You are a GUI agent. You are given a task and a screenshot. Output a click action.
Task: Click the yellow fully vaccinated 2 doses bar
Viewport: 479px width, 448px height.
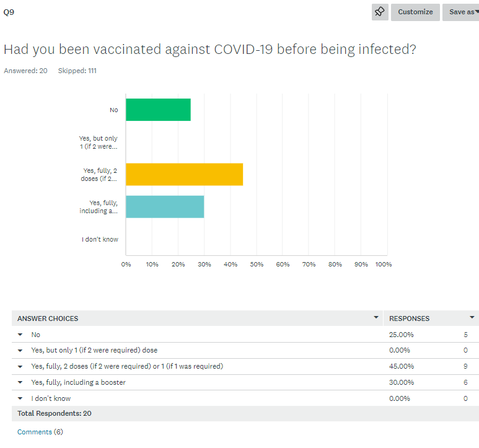pos(184,174)
